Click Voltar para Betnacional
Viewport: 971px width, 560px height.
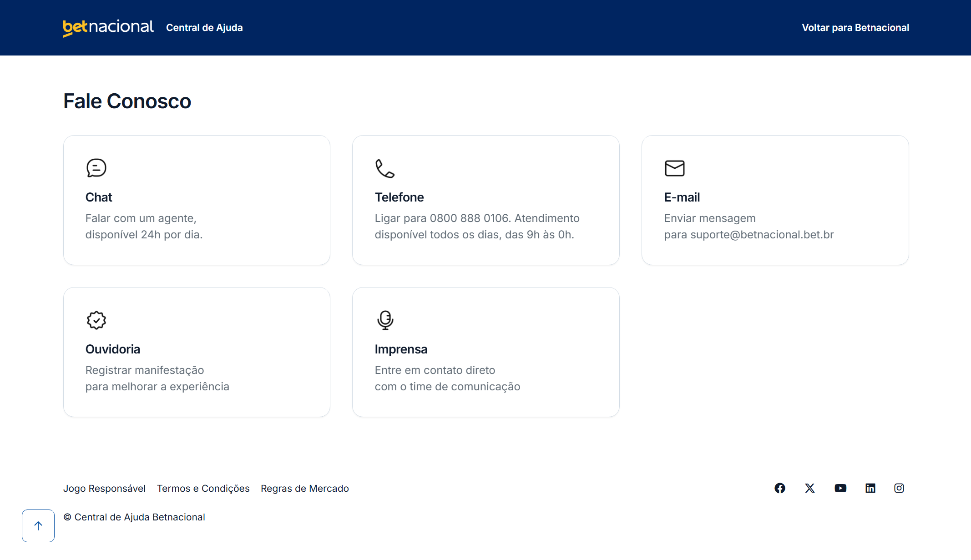(x=855, y=27)
